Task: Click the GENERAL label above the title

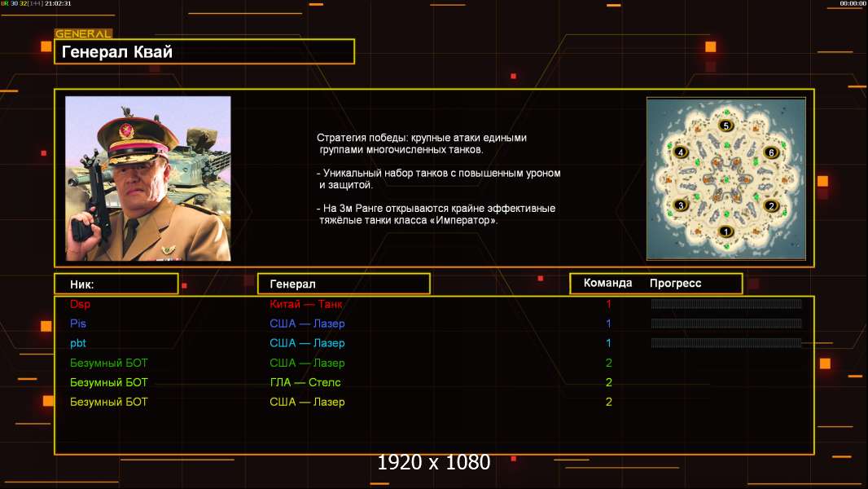Action: pos(84,33)
